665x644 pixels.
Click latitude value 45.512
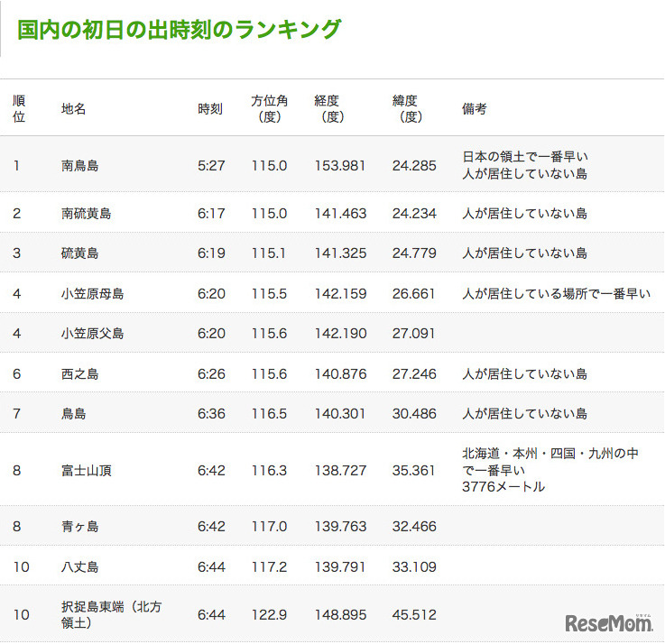pyautogui.click(x=414, y=615)
